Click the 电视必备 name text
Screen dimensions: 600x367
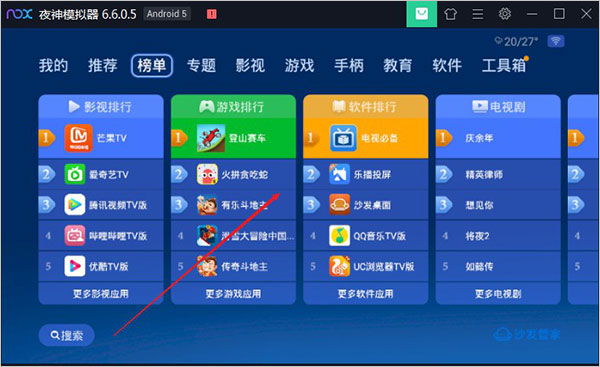click(x=380, y=138)
